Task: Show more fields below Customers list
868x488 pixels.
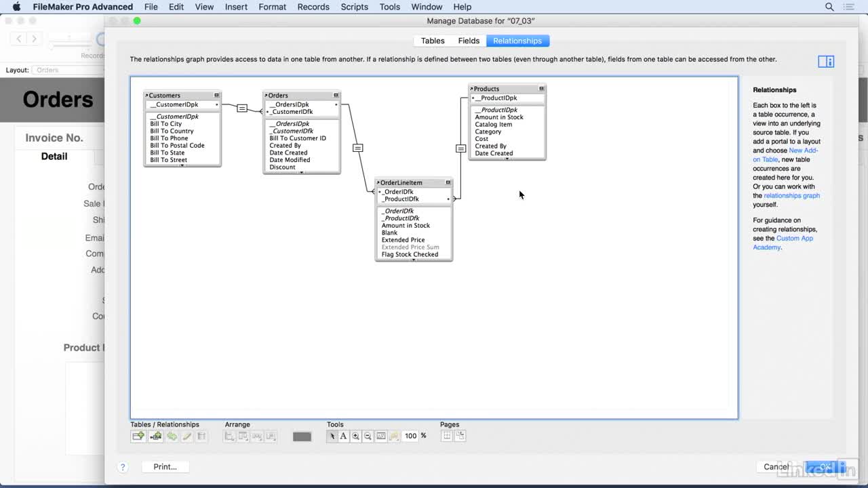Action: click(182, 165)
